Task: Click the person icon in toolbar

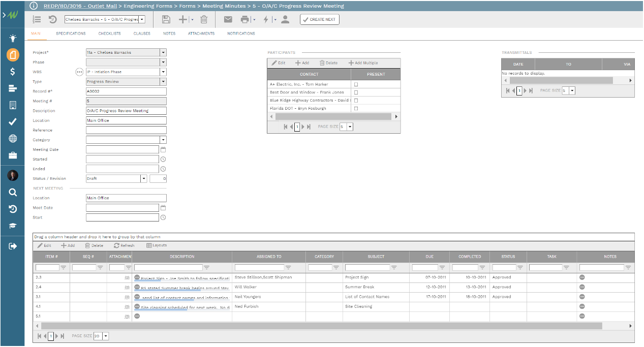Action: 285,19
